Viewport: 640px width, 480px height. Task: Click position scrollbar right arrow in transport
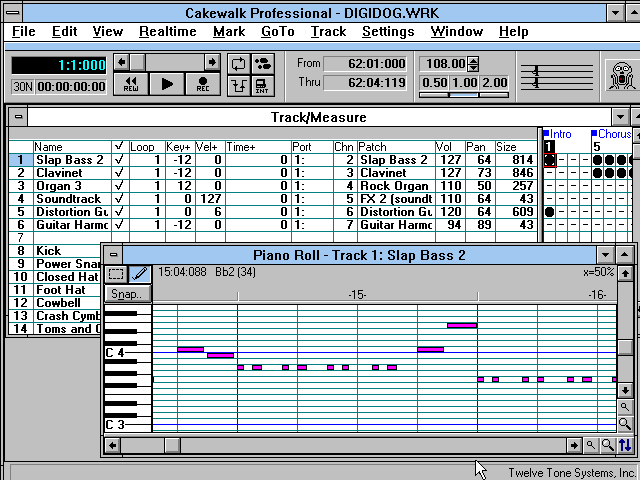tap(212, 62)
